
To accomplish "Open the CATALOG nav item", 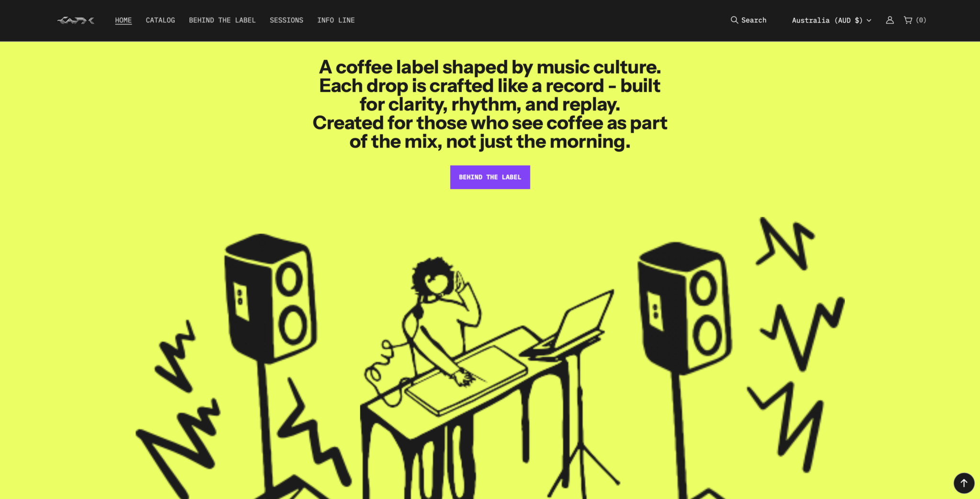I will (160, 20).
